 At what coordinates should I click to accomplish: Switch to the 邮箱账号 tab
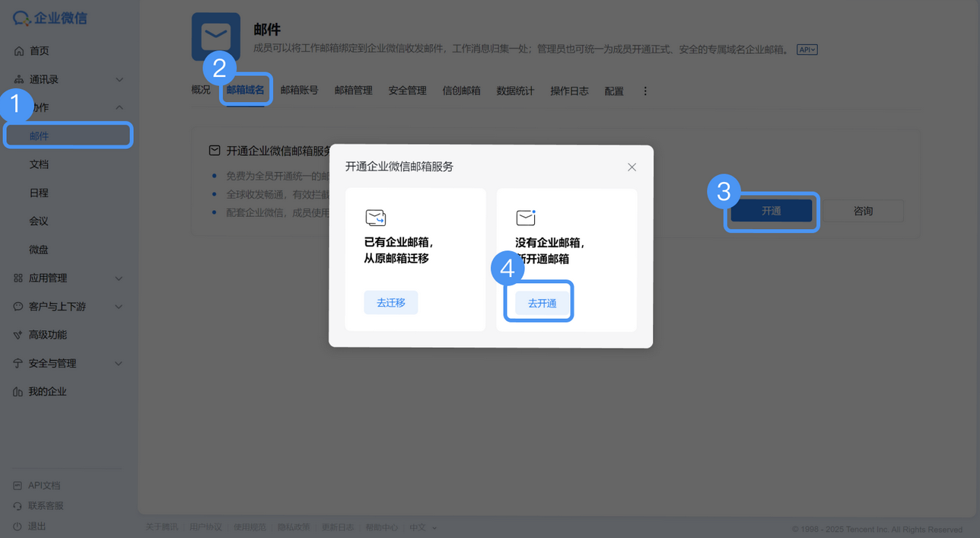[x=300, y=90]
